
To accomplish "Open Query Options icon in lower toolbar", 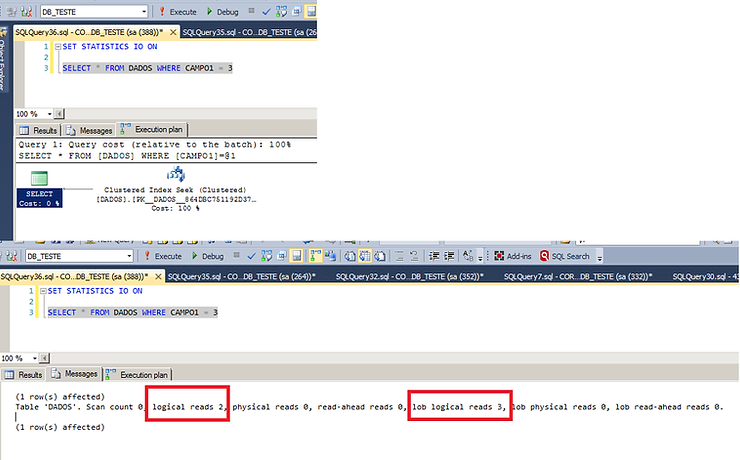I will [x=282, y=256].
